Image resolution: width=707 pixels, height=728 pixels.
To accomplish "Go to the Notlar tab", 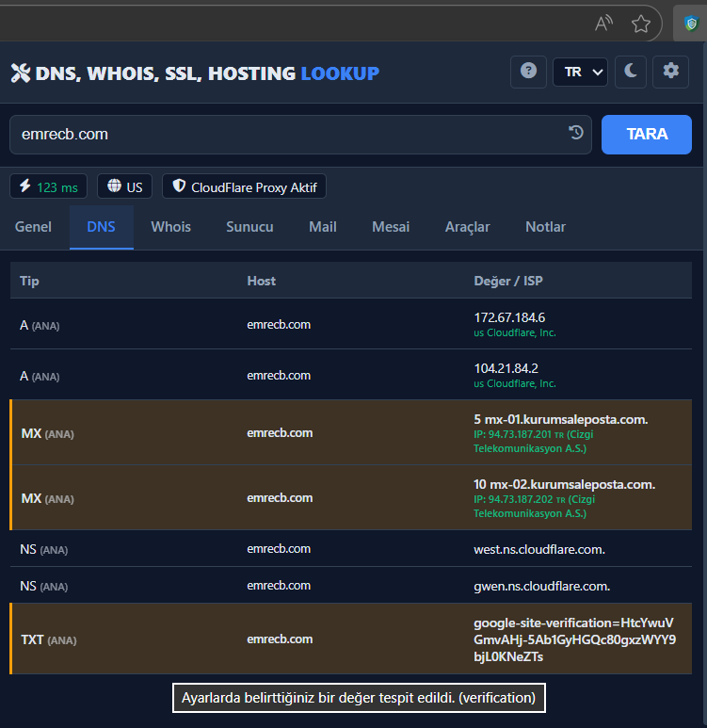I will pyautogui.click(x=545, y=227).
